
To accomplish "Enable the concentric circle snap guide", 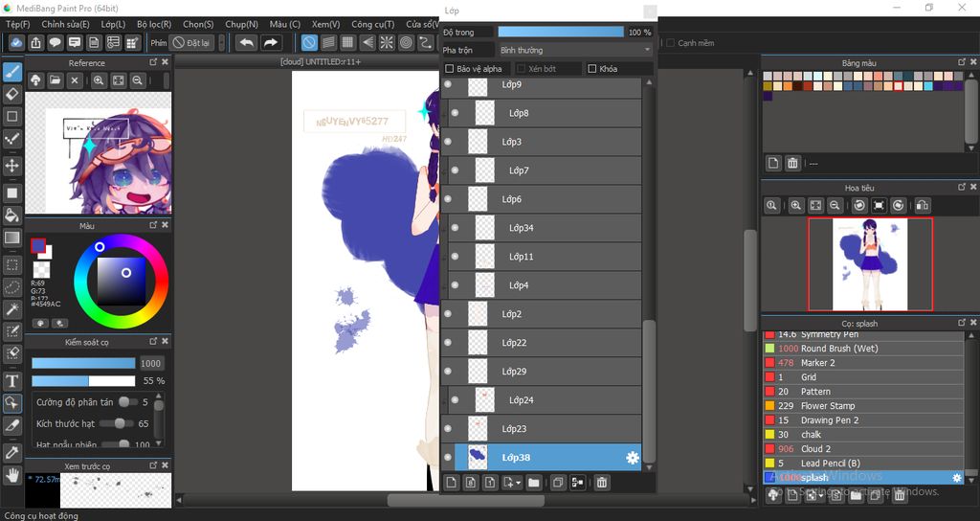I will pos(406,42).
